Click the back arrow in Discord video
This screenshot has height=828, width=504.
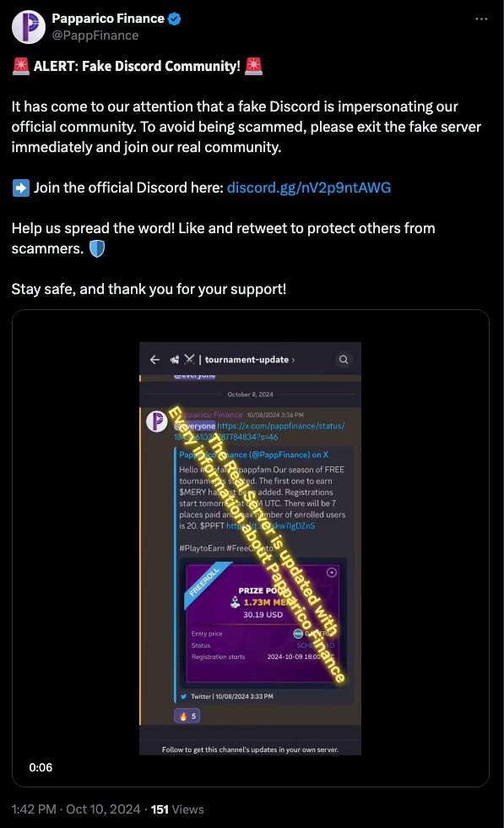(x=154, y=360)
